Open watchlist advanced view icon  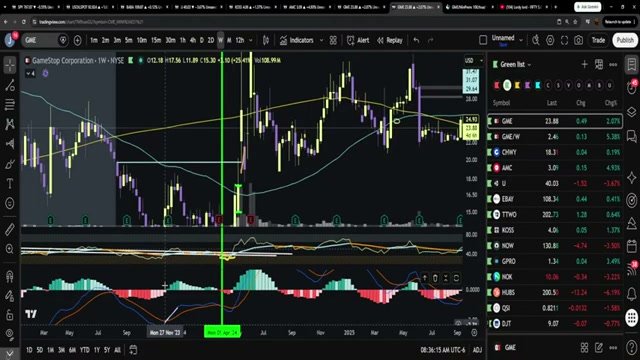coord(599,64)
